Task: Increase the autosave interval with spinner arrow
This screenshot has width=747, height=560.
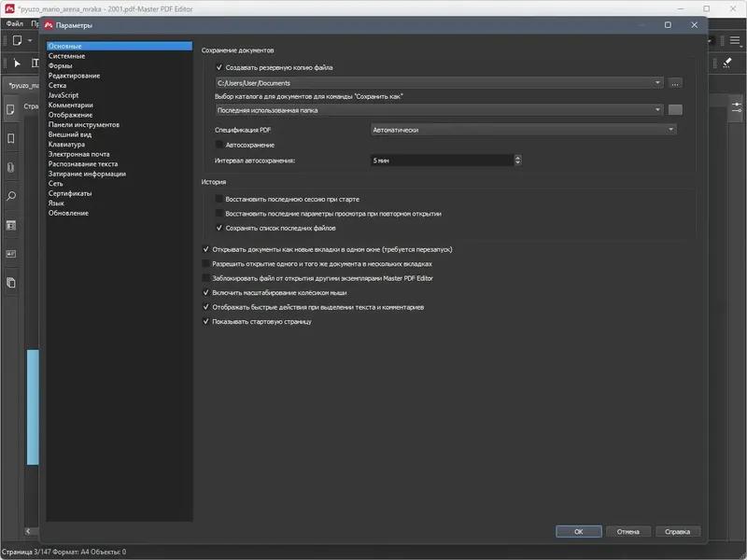Action: click(518, 158)
